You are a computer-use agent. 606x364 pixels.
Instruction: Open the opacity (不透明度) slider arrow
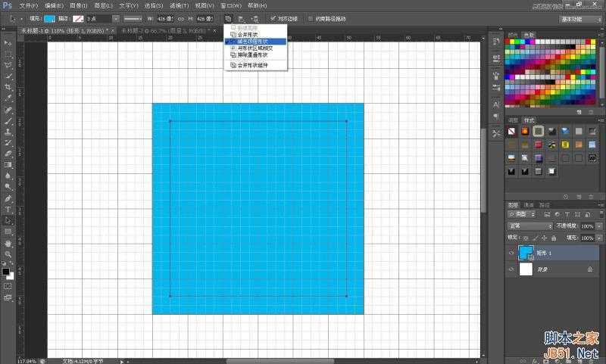[599, 226]
